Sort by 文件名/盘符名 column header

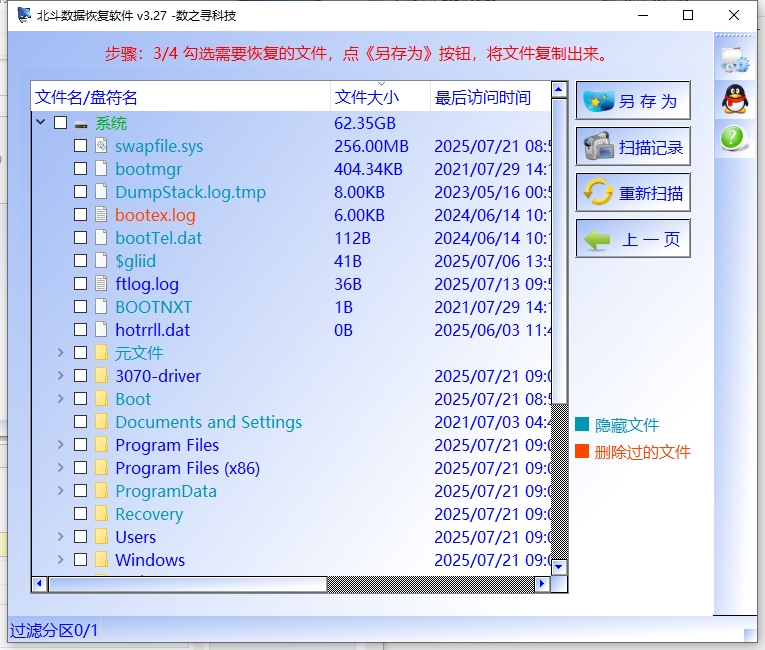(x=181, y=97)
